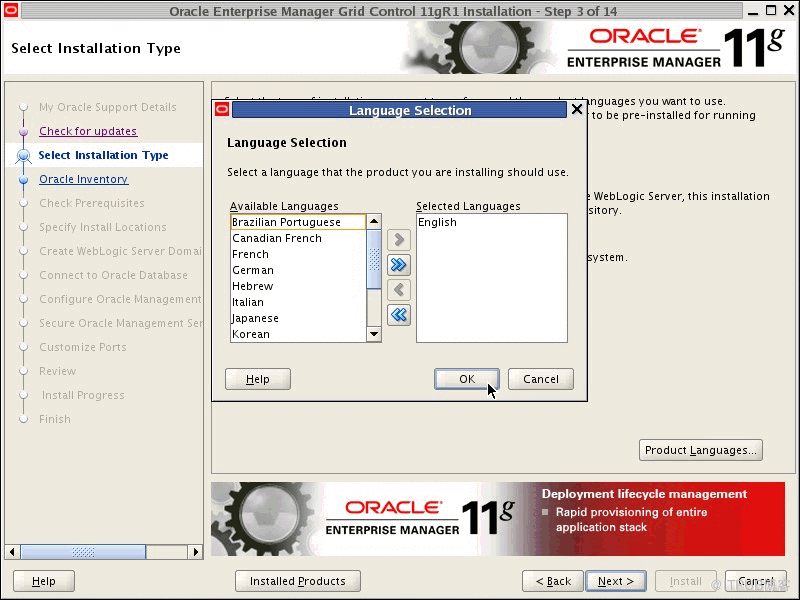Select Japanese language entry
The image size is (800, 600).
[x=298, y=318]
